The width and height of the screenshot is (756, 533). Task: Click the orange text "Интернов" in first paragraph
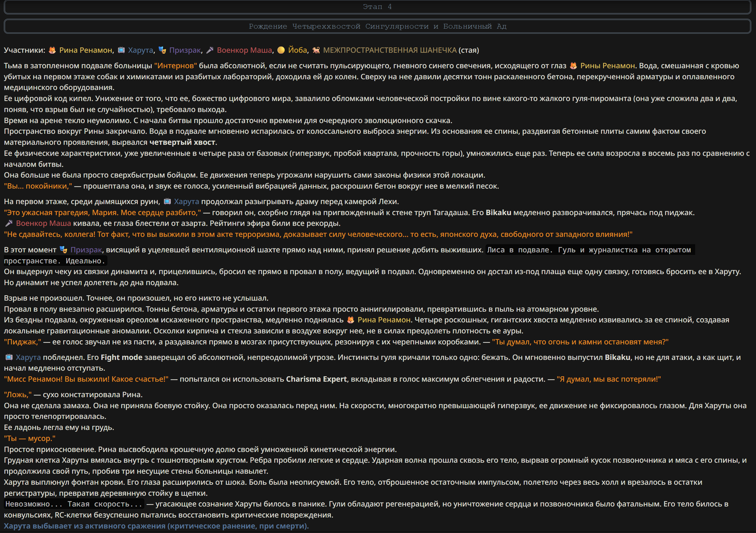[176, 66]
